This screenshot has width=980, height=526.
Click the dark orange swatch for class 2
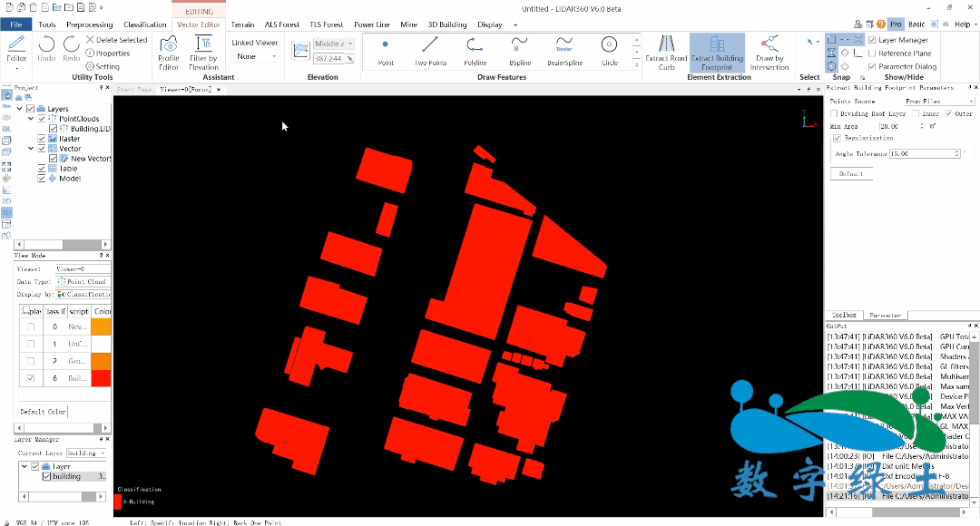coord(102,361)
